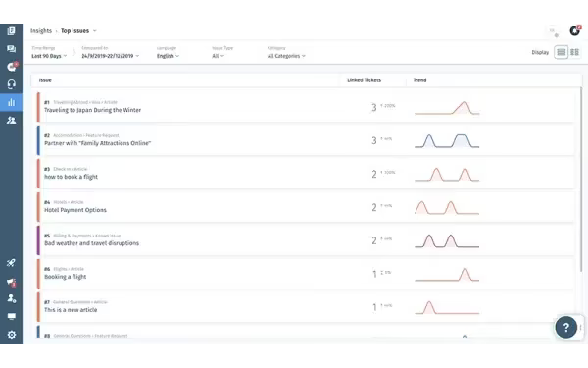This screenshot has width=588, height=368.
Task: Open the settings gear sidebar icon
Action: point(11,335)
